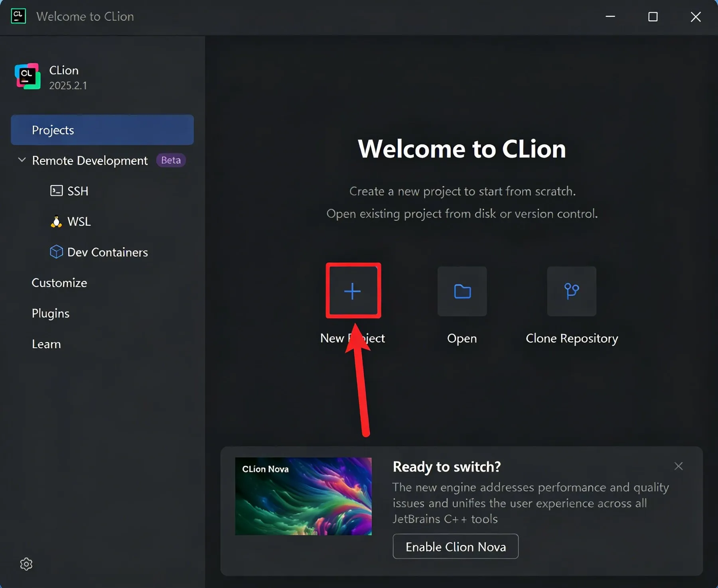
Task: Click the CLion logo in sidebar
Action: tap(28, 76)
